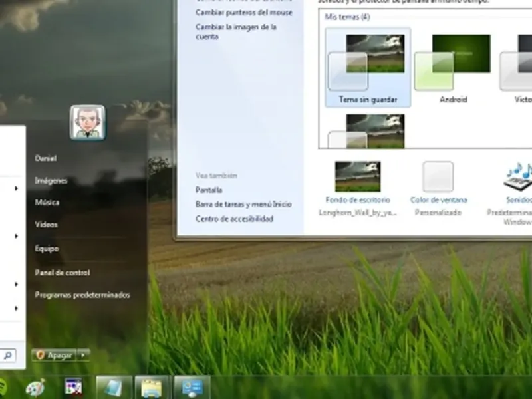Expand the lowest submenu arrow in the Start menu's left pane
Image resolution: width=532 pixels, height=399 pixels.
pyautogui.click(x=16, y=308)
